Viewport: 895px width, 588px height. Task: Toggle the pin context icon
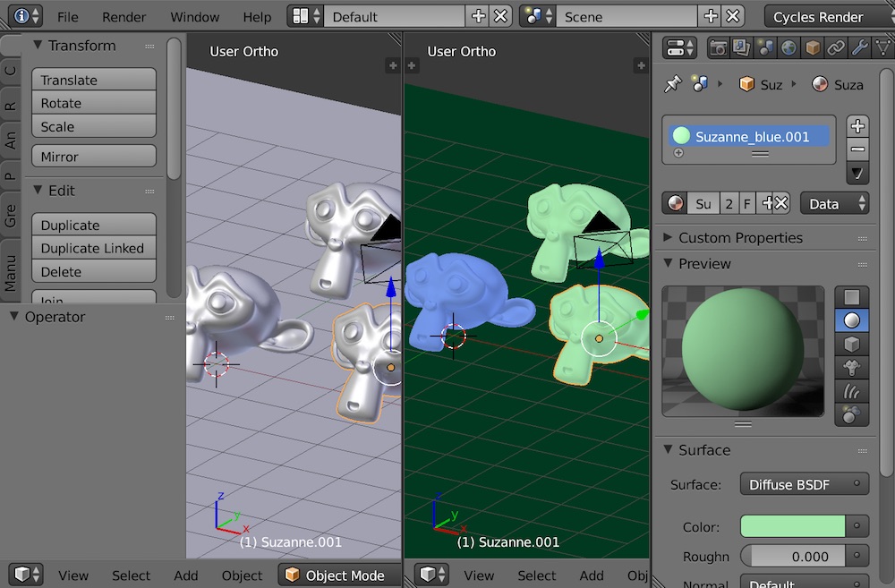click(x=673, y=84)
